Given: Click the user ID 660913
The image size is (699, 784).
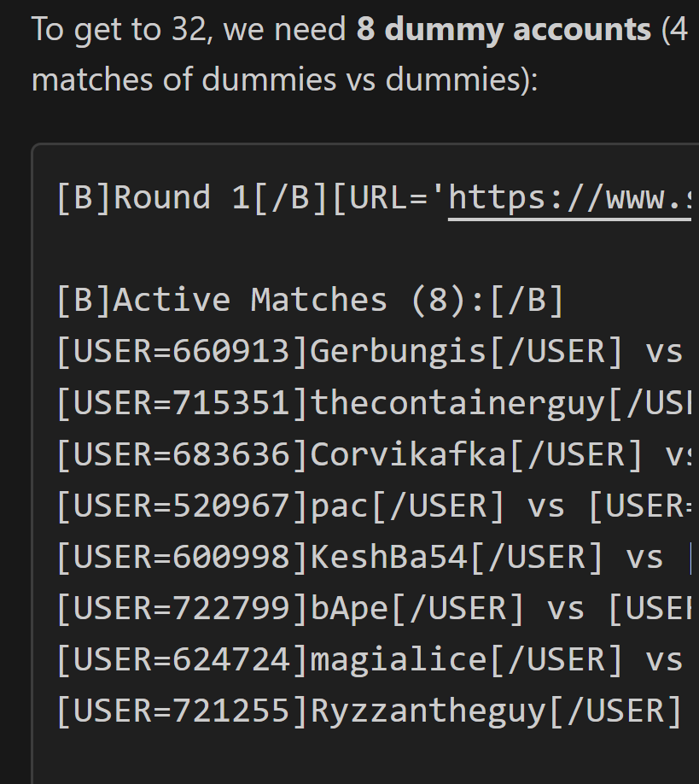Looking at the screenshot, I should coord(231,351).
